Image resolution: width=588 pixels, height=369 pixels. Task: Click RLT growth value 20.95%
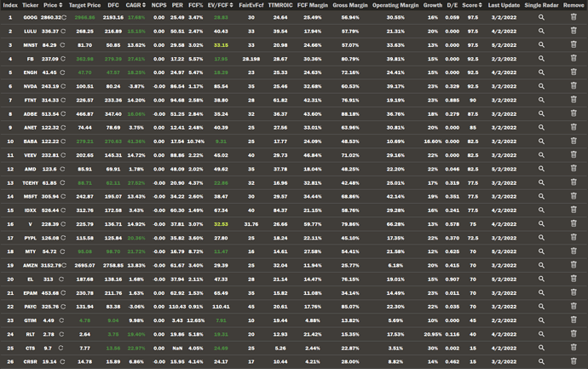433,334
